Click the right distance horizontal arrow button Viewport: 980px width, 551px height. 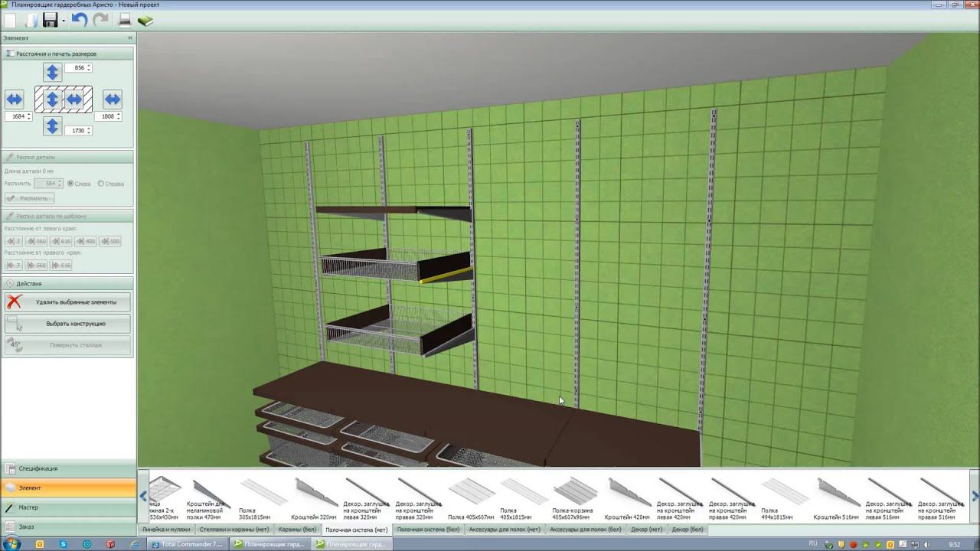point(113,99)
